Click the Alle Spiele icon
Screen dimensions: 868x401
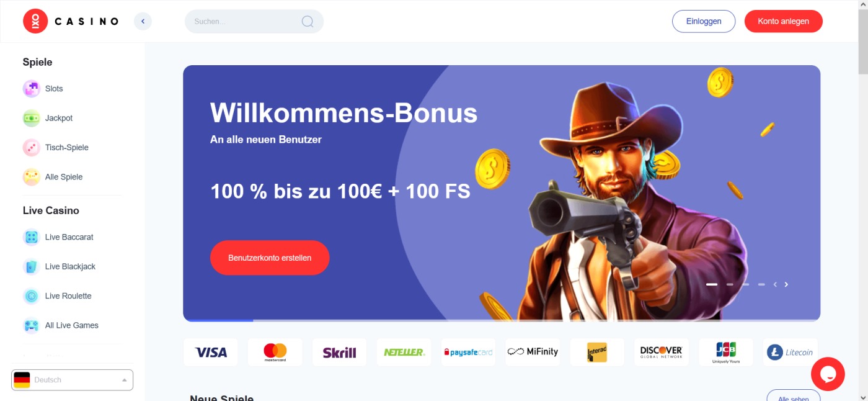click(x=32, y=177)
